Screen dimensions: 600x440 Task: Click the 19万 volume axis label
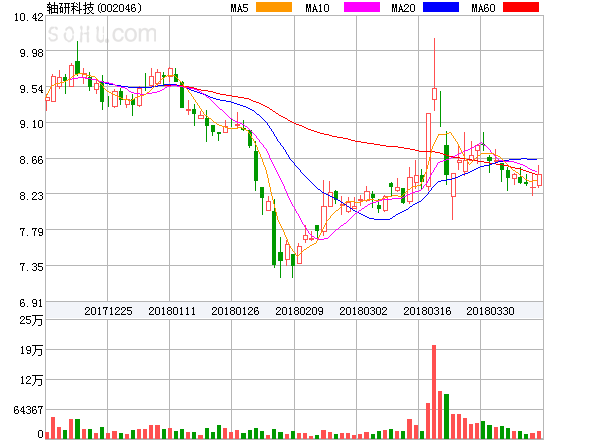click(x=31, y=350)
